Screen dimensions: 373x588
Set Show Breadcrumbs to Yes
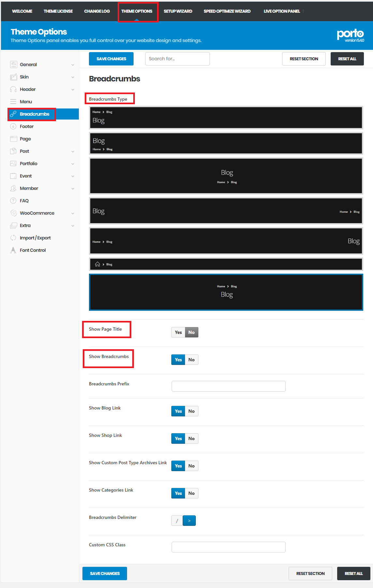coord(178,360)
